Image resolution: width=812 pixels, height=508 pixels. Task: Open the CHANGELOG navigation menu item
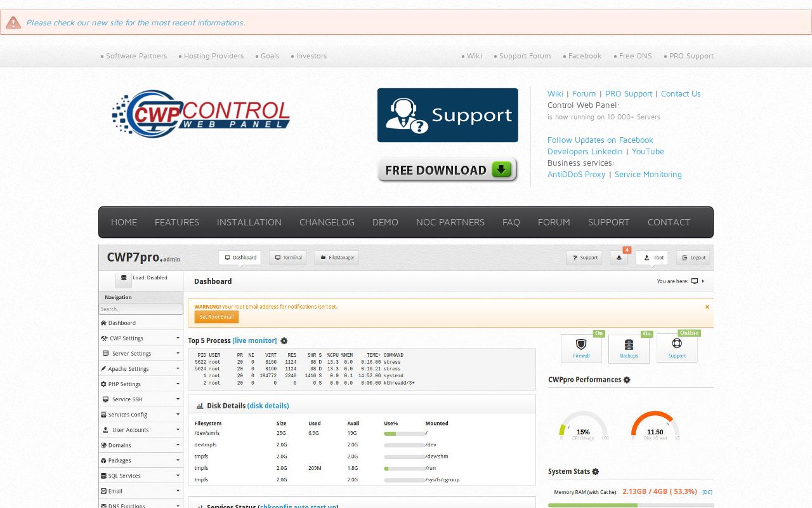[327, 222]
